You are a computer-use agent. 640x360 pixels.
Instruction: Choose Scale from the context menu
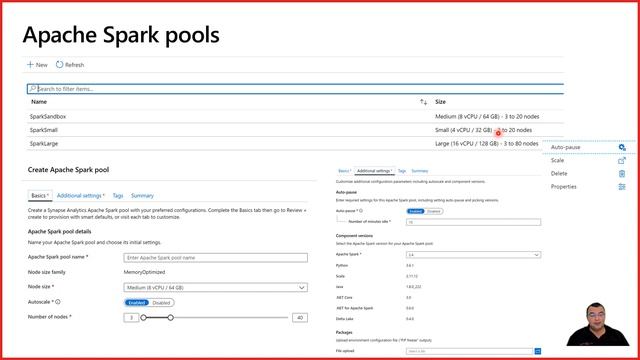pos(557,160)
